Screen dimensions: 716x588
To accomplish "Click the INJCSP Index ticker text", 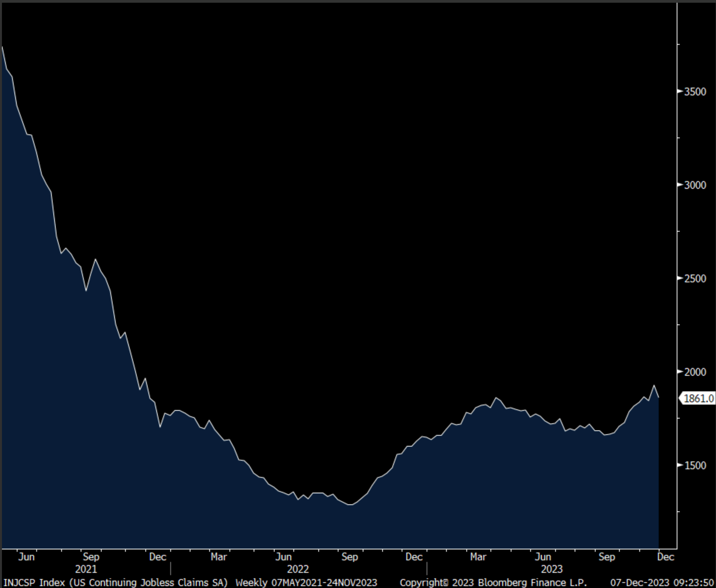I will (34, 583).
